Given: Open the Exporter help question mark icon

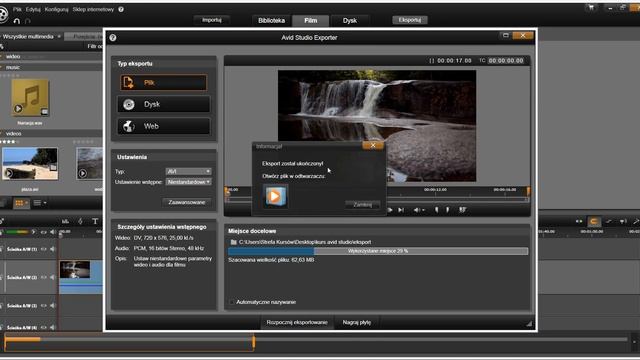Looking at the screenshot, I should coord(113,38).
